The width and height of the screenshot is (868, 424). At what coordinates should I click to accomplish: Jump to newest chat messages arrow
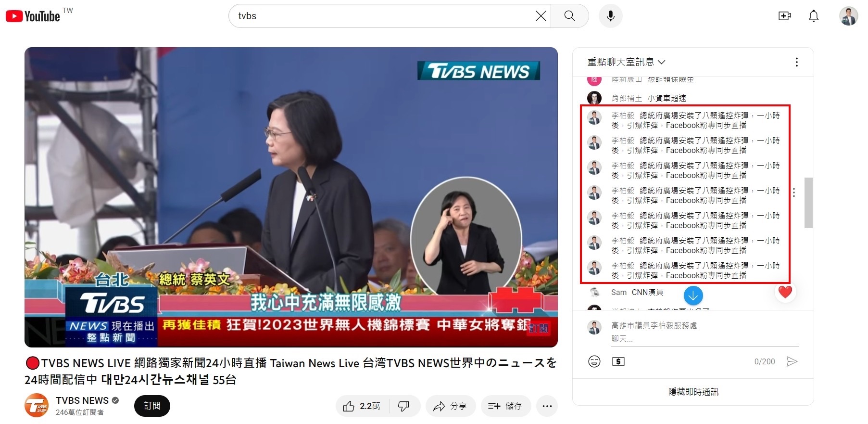pyautogui.click(x=693, y=296)
